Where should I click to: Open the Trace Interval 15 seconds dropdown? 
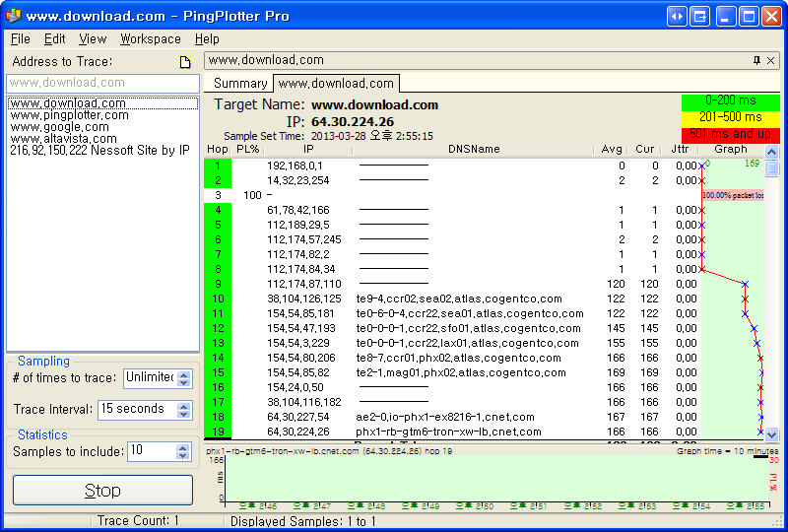(x=184, y=410)
